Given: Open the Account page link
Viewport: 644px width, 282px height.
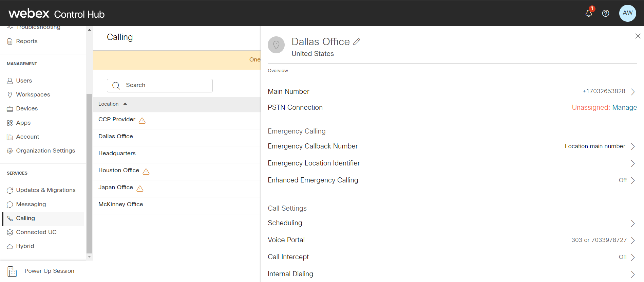Looking at the screenshot, I should coord(27,137).
